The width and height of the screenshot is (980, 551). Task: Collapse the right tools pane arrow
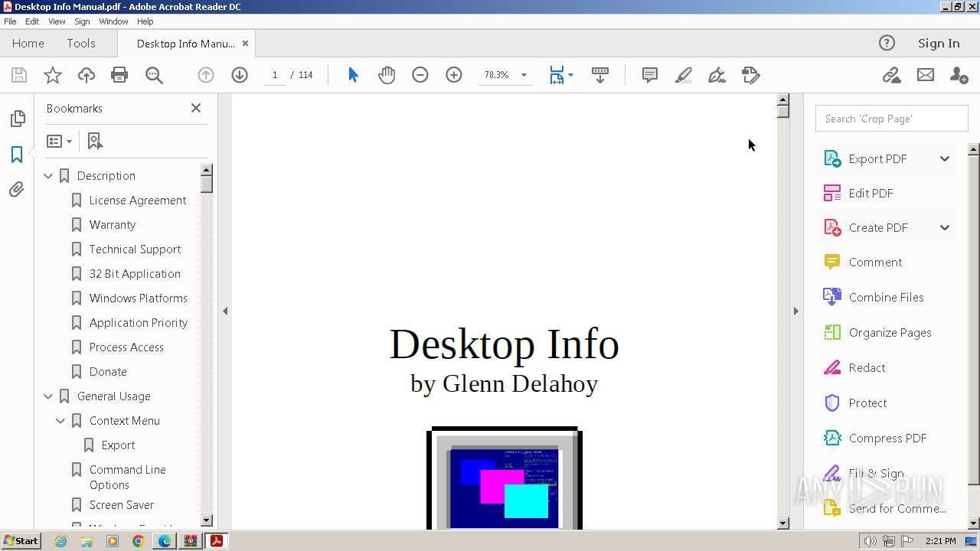point(795,311)
